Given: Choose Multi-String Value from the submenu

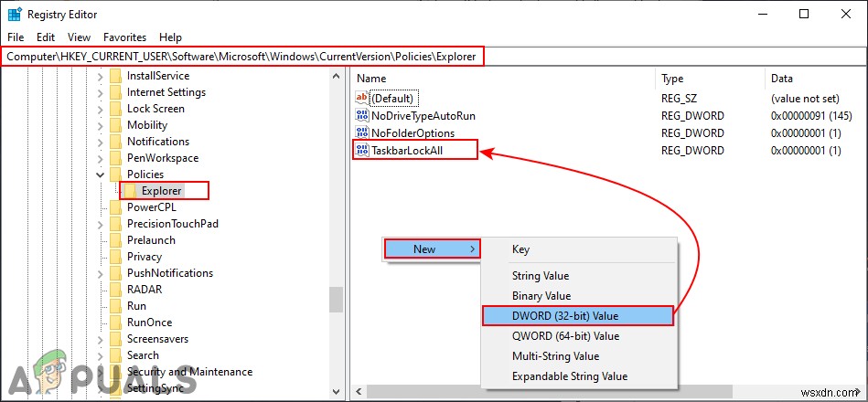Looking at the screenshot, I should [578, 356].
